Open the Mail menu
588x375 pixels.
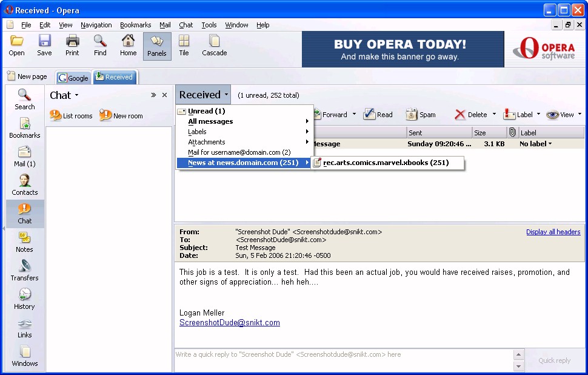point(165,25)
